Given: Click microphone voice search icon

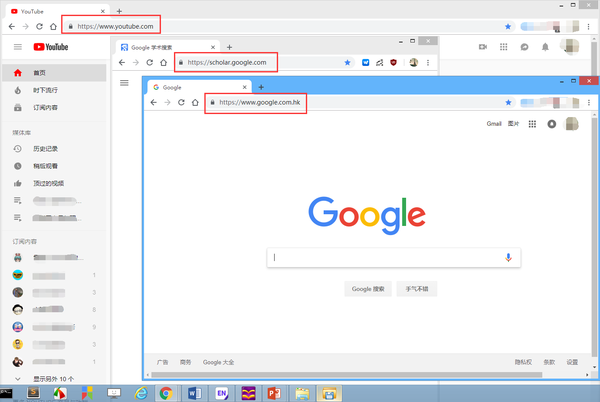Looking at the screenshot, I should [508, 257].
